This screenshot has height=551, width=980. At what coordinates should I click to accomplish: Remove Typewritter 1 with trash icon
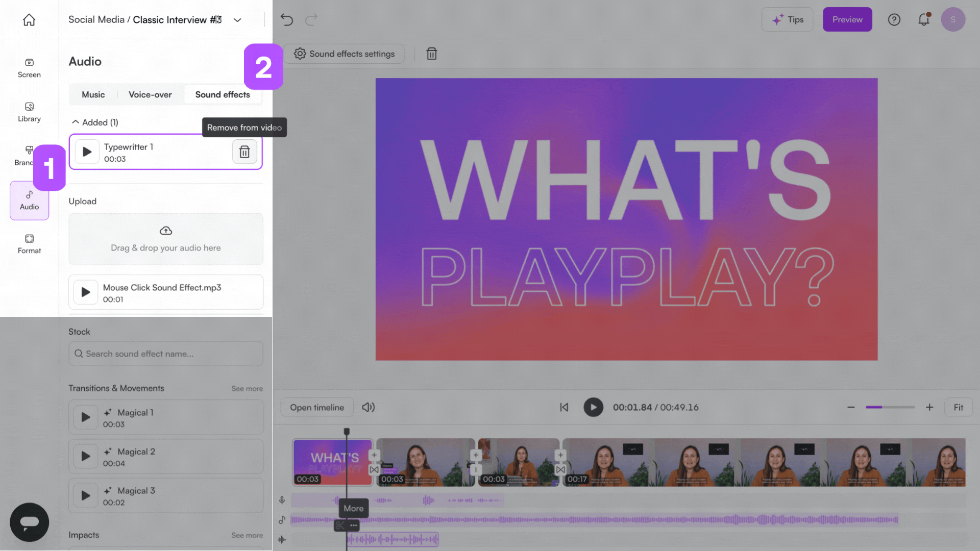point(244,152)
